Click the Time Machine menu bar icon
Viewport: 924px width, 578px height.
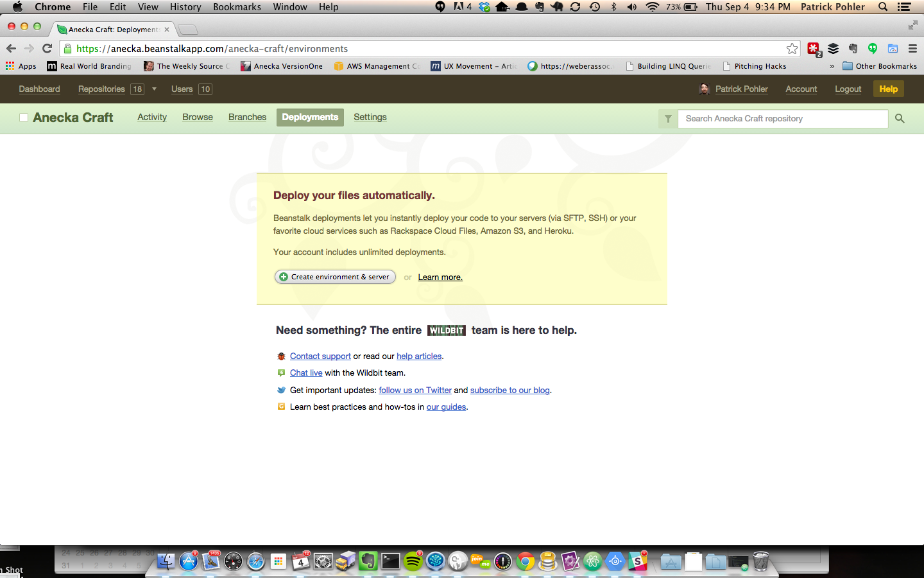pos(595,6)
